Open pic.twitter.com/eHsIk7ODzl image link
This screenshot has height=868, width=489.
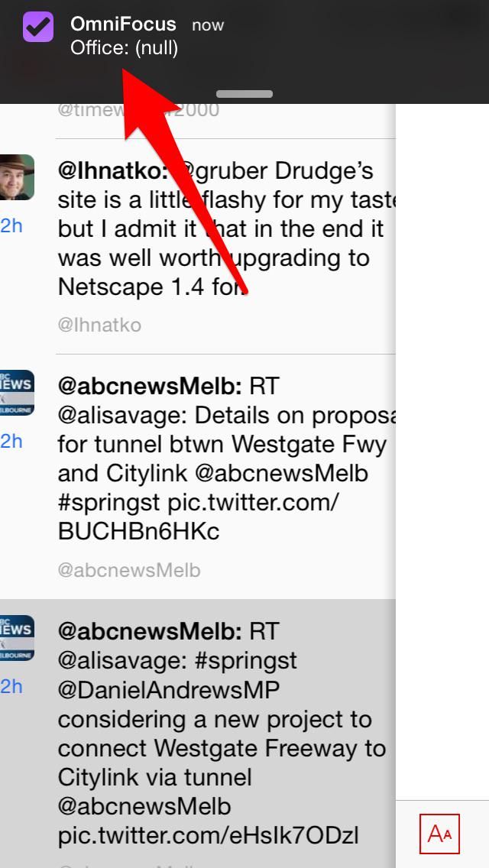point(209,835)
